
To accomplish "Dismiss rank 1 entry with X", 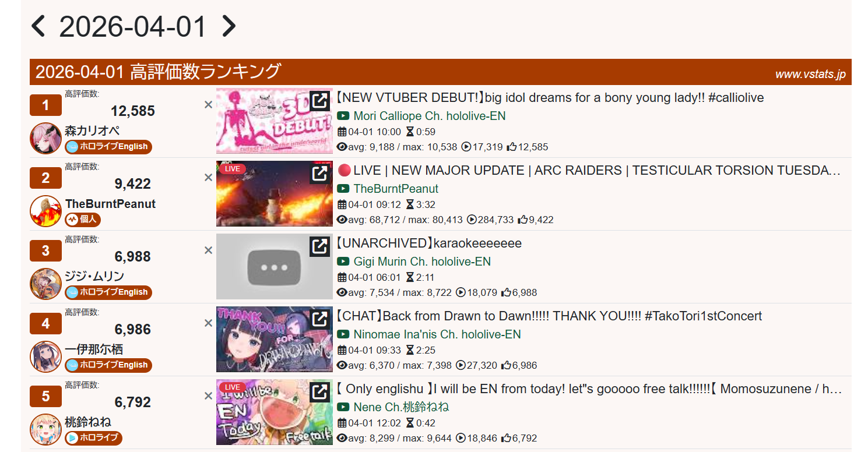I will tap(208, 105).
